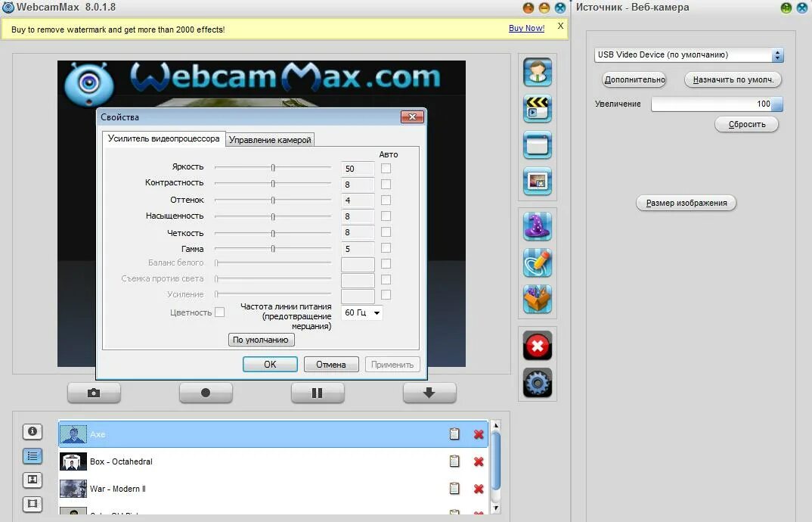Adjust the Оттенок slider
This screenshot has height=522, width=812.
[273, 200]
